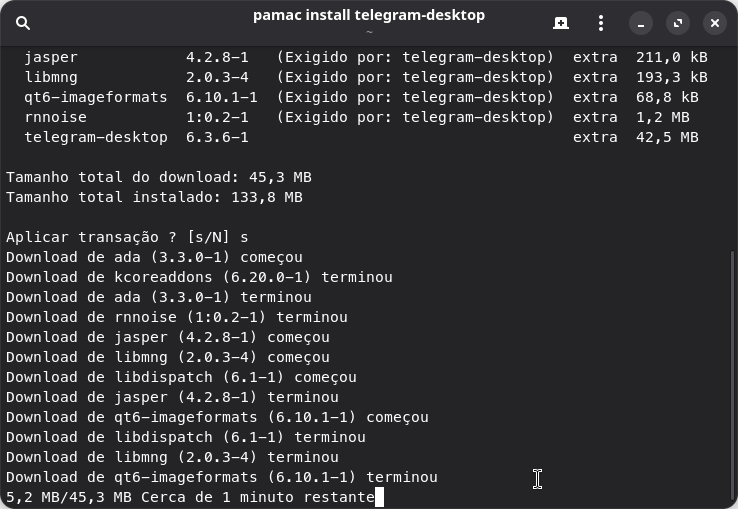Click the jasper package name in the list

(x=51, y=57)
